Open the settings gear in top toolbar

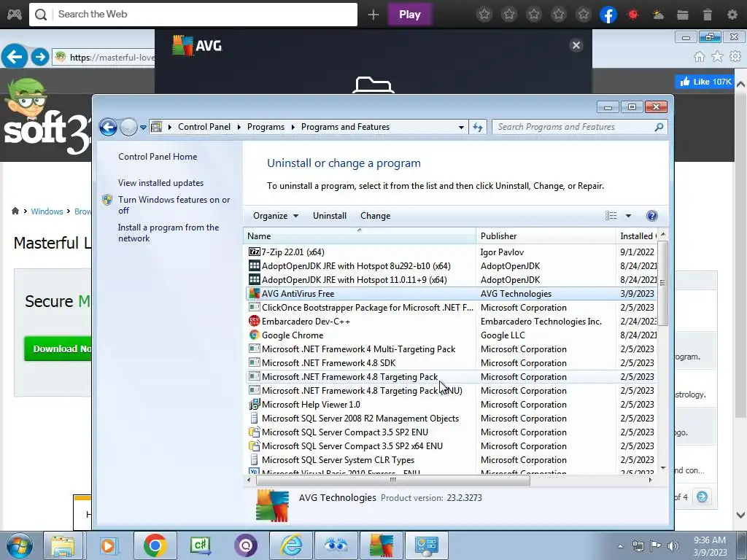(x=732, y=15)
